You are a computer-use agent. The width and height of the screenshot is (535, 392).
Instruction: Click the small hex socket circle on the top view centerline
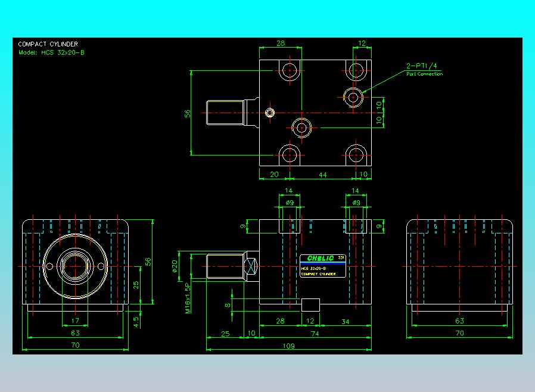click(269, 113)
